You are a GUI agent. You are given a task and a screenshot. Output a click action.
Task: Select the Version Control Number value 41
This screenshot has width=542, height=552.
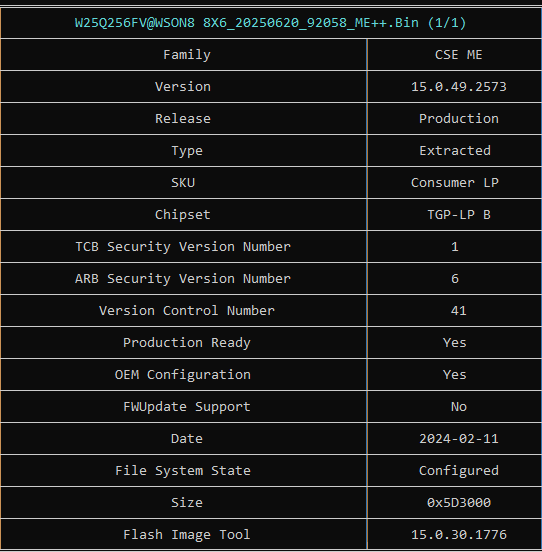click(x=459, y=311)
